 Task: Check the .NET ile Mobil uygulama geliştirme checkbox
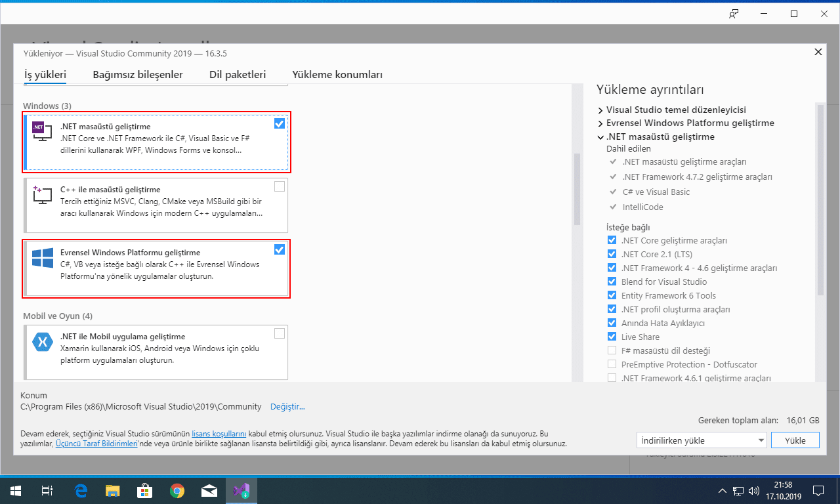tap(280, 333)
